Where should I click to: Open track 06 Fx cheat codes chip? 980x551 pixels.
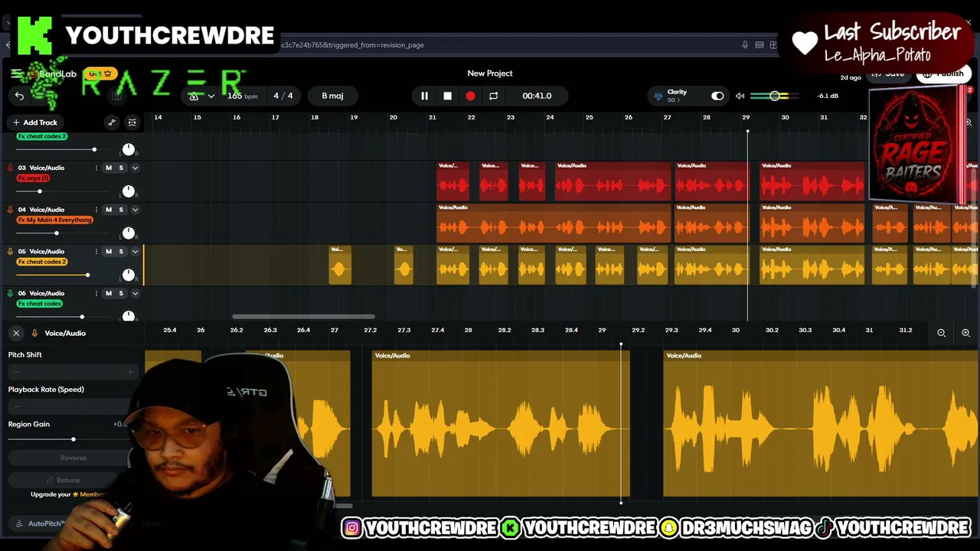(x=40, y=304)
